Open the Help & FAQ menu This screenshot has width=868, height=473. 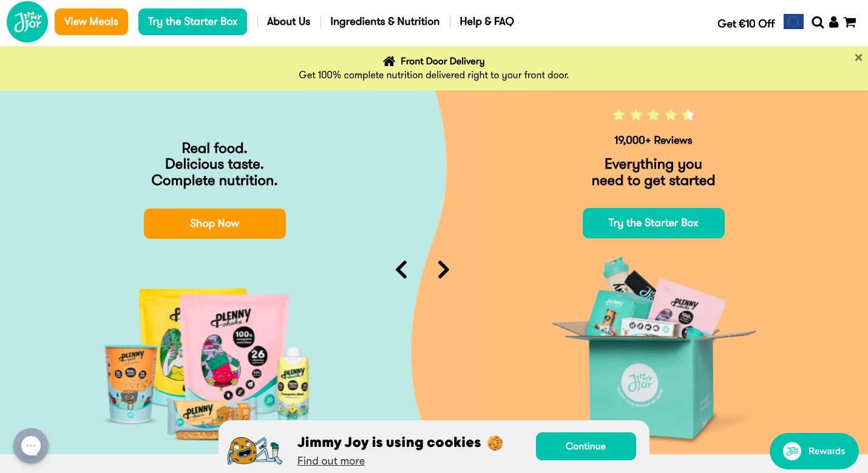point(487,22)
